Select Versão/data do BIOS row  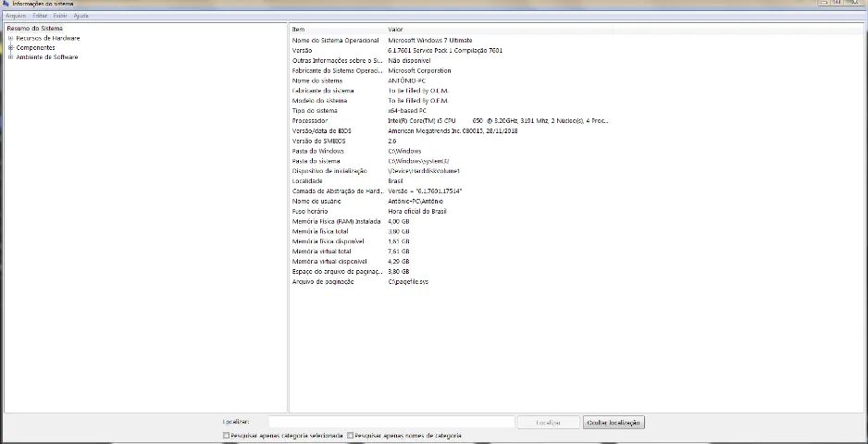(452, 131)
